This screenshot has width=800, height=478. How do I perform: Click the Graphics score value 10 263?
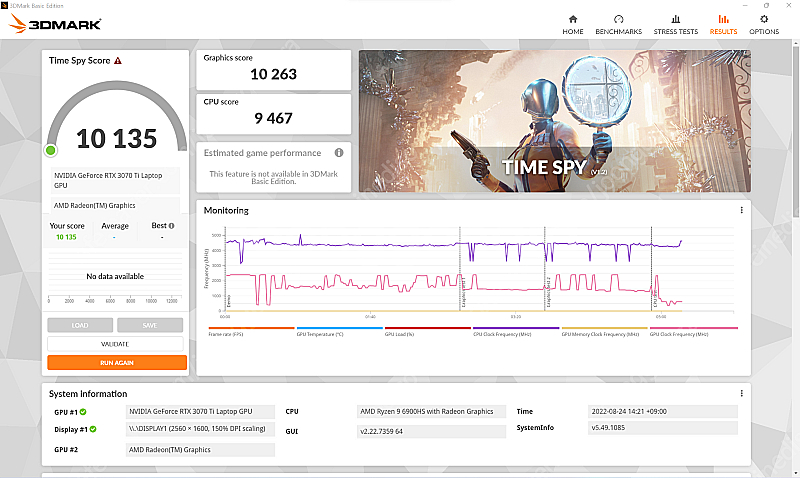(273, 74)
